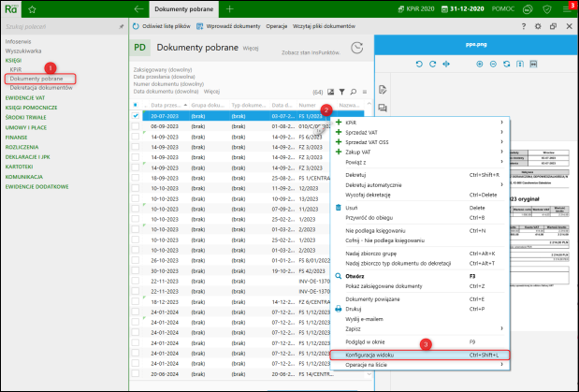Click the favorites star icon in title bar
This screenshot has width=579, height=392.
click(x=32, y=7)
